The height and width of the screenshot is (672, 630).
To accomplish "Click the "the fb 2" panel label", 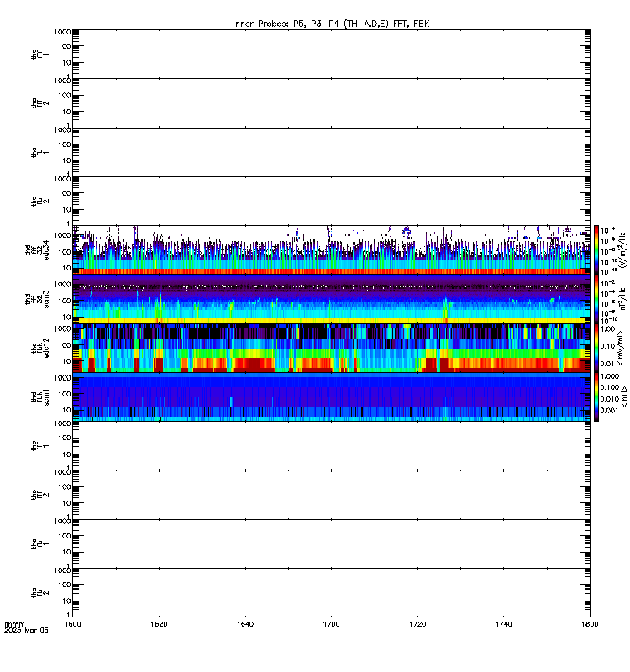I will click(39, 593).
